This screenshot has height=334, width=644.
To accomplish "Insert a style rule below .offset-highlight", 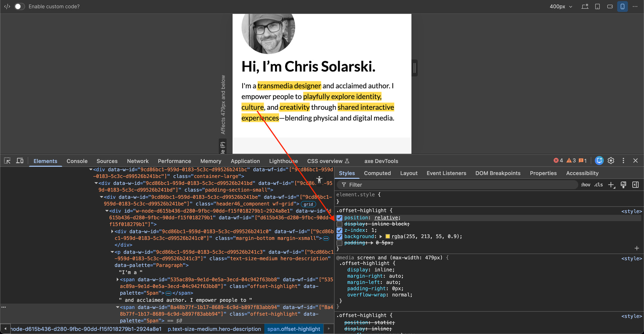I will click(637, 248).
